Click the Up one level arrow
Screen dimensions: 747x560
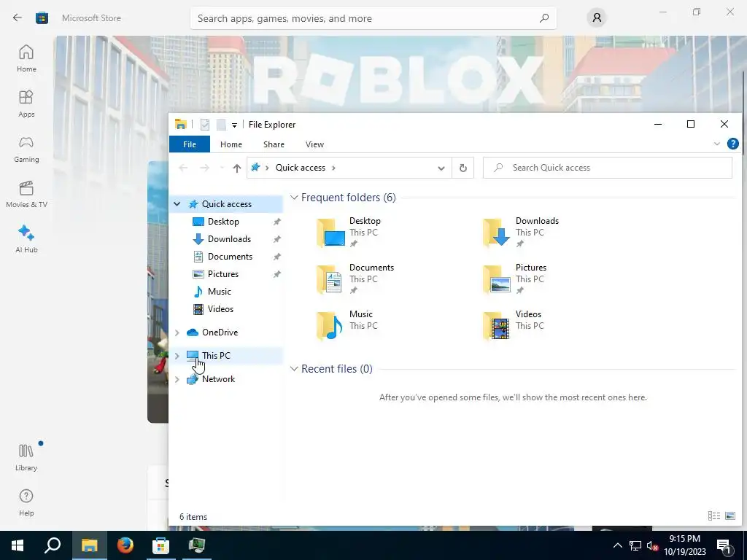tap(237, 168)
